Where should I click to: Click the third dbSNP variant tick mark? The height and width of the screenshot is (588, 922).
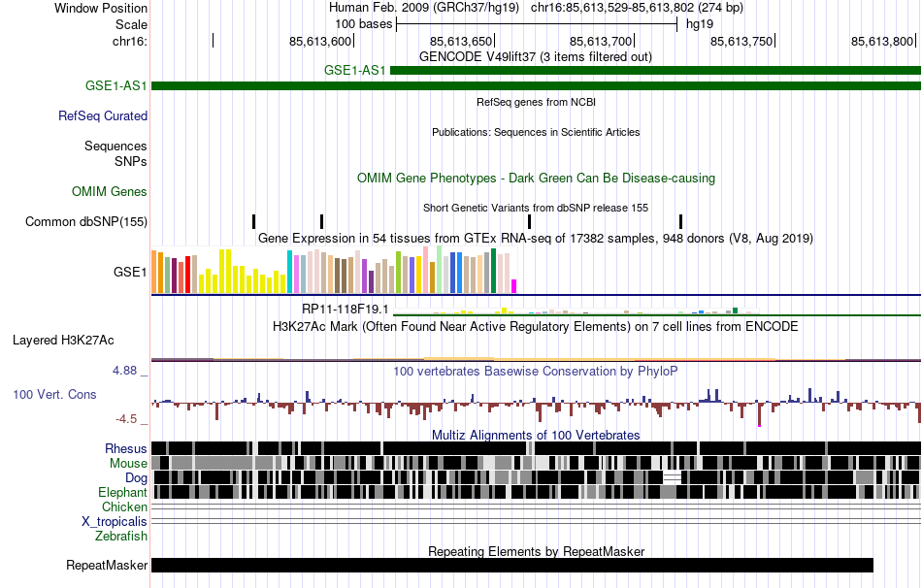529,221
